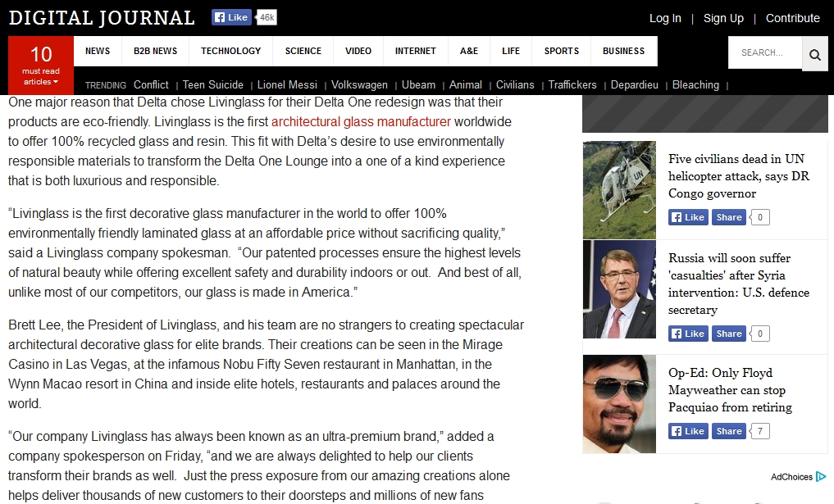The image size is (834, 504).
Task: Open the helicopter story thumbnail image
Action: [x=619, y=190]
